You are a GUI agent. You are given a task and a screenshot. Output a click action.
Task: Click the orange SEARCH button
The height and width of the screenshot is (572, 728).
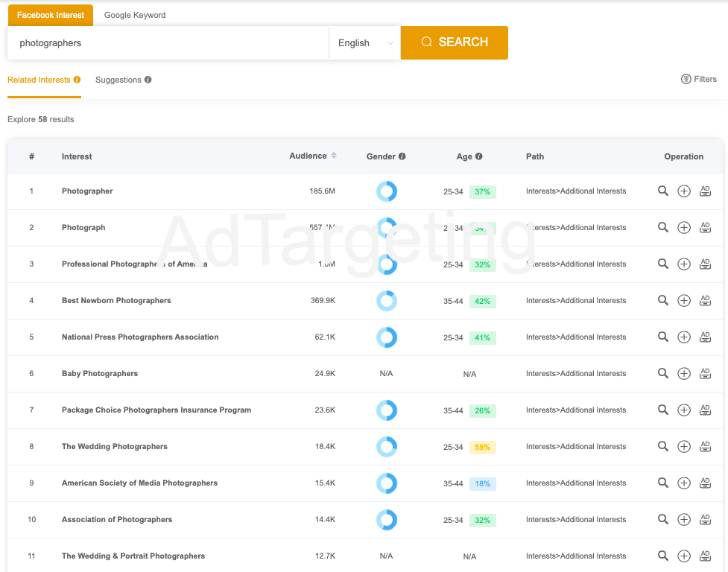pyautogui.click(x=454, y=42)
